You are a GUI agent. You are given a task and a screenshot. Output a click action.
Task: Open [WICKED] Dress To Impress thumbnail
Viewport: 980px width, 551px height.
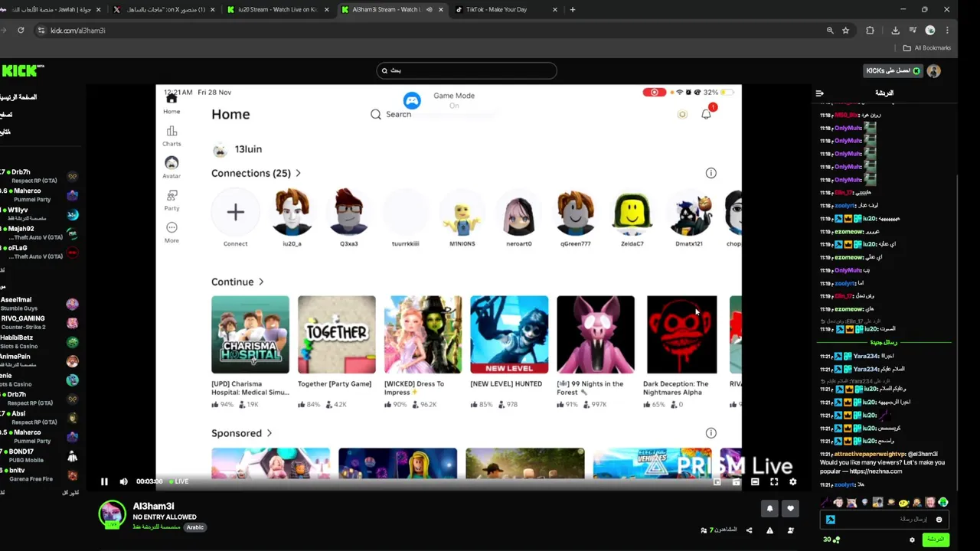pos(423,334)
